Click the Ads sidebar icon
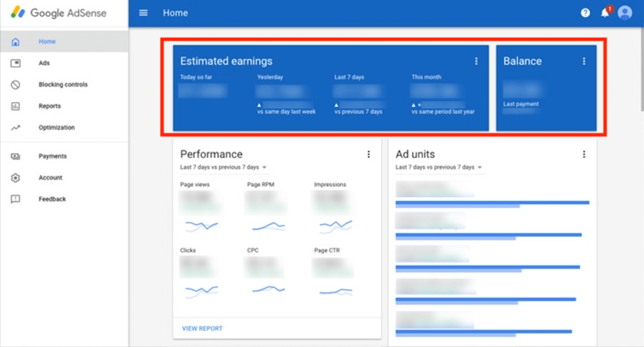 (16, 63)
